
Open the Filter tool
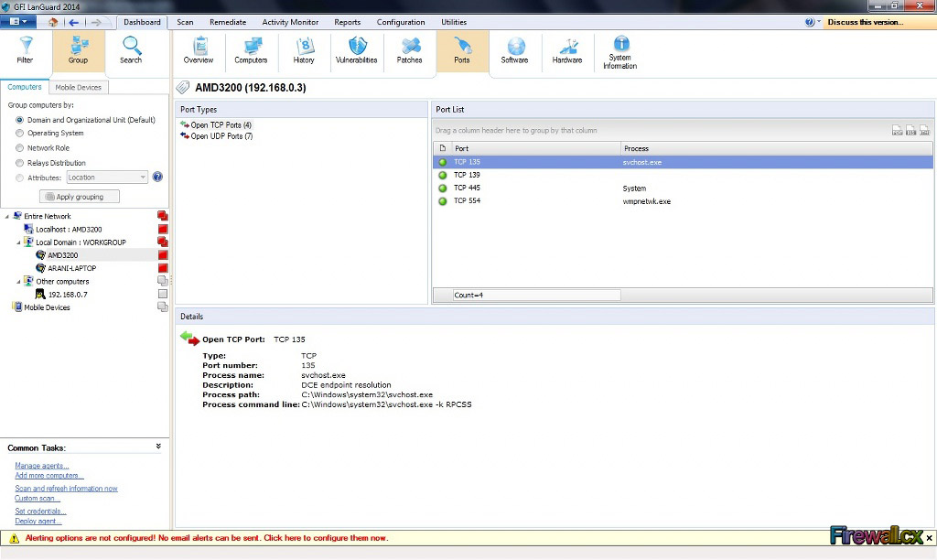click(25, 50)
